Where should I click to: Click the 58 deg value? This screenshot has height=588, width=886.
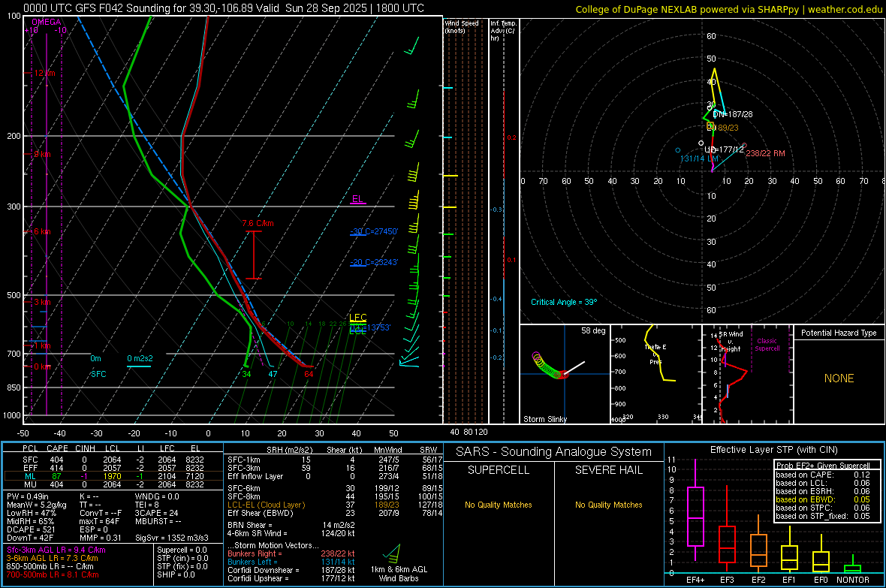(x=593, y=330)
